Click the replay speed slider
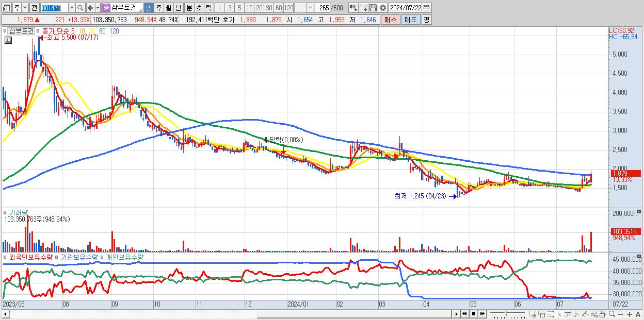 [507, 314]
